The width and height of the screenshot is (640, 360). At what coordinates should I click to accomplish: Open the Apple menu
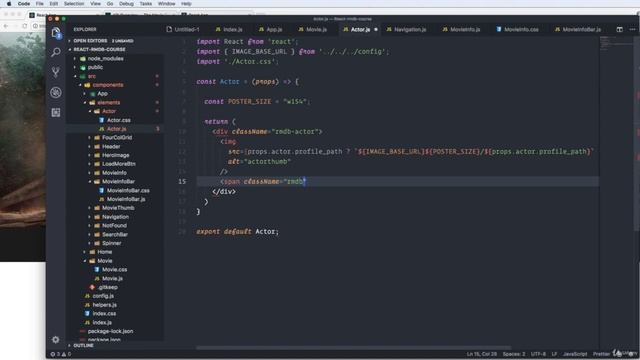pyautogui.click(x=9, y=4)
